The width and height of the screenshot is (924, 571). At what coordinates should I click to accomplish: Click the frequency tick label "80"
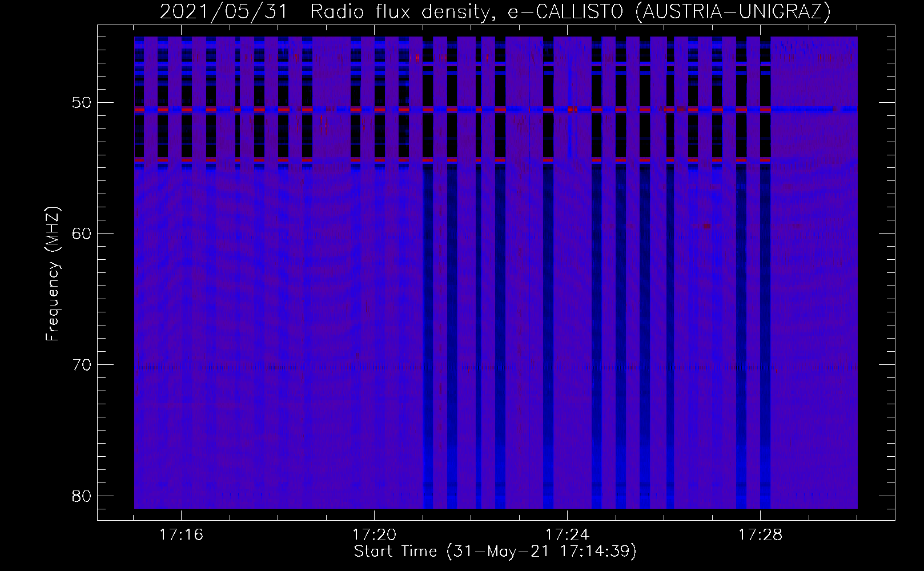click(x=81, y=495)
